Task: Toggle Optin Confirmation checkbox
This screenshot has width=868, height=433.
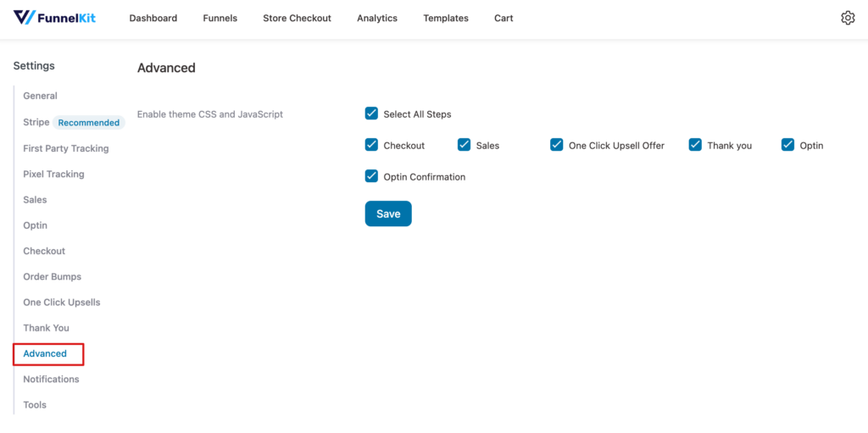Action: coord(371,176)
